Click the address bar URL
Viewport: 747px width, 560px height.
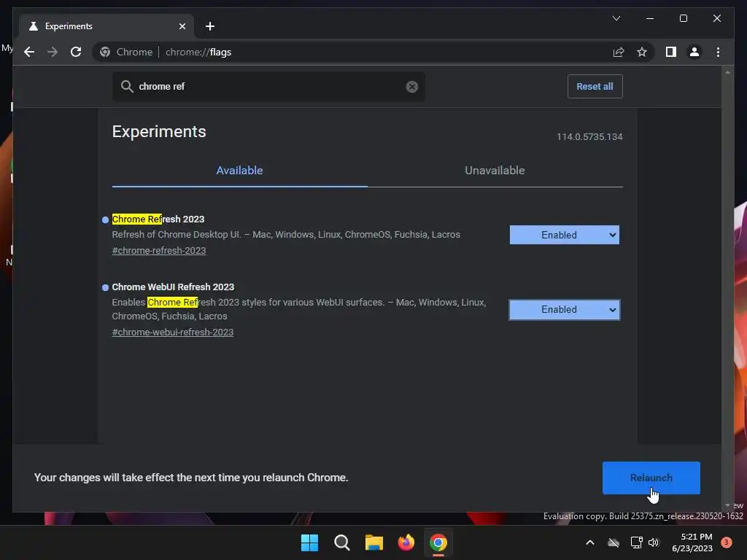(x=198, y=52)
